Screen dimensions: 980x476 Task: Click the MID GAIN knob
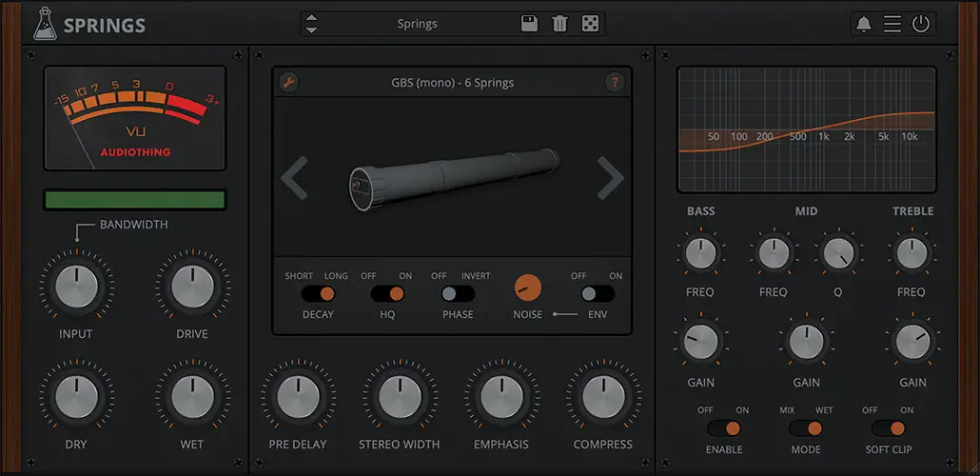806,342
